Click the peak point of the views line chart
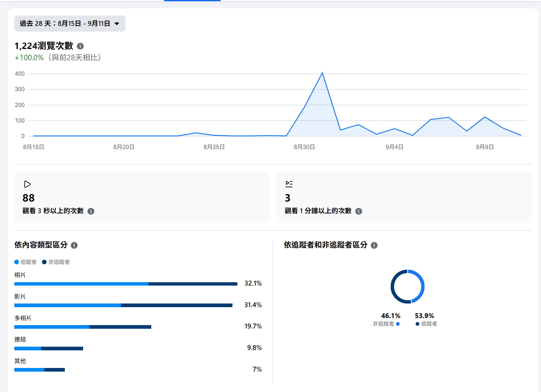541x392 pixels. (322, 73)
